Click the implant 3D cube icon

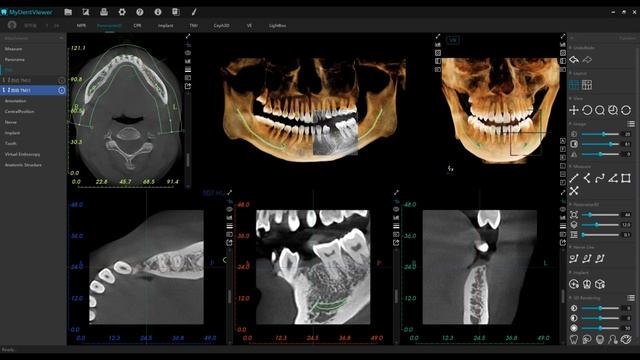(x=600, y=284)
